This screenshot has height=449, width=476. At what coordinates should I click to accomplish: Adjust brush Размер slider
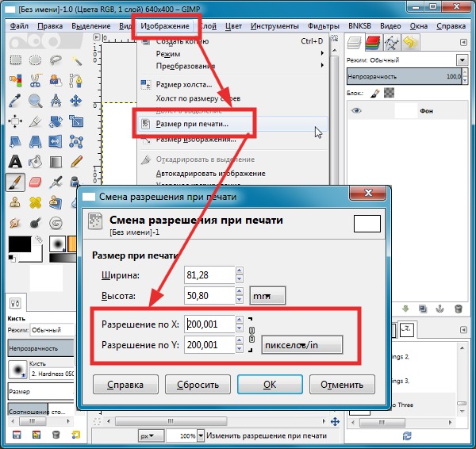[x=40, y=391]
